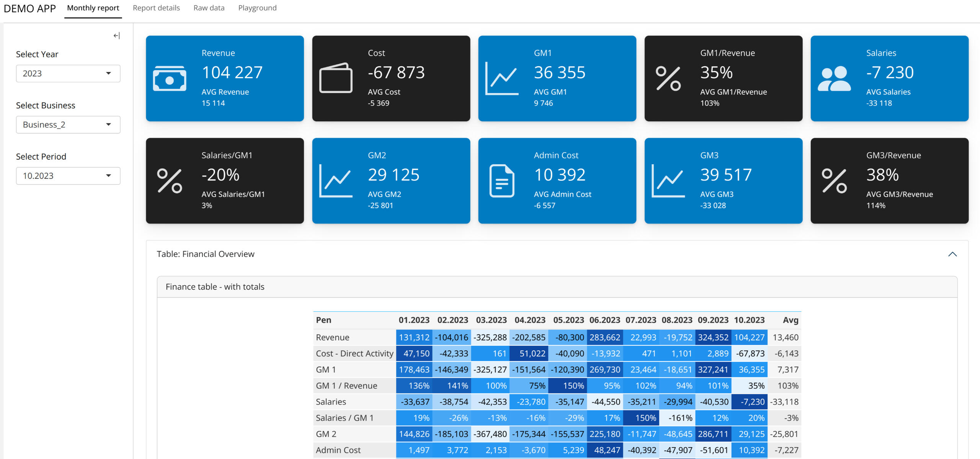Open the Select Business dropdown

68,125
